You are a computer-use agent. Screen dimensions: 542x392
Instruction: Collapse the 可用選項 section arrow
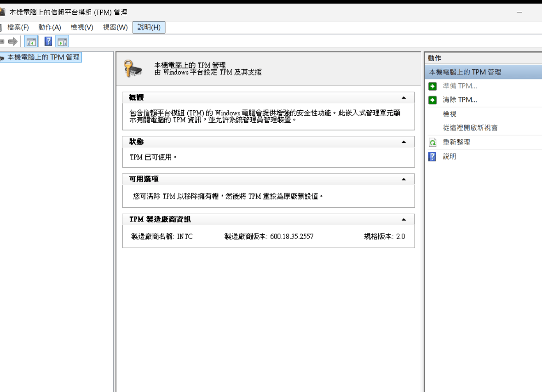click(404, 179)
